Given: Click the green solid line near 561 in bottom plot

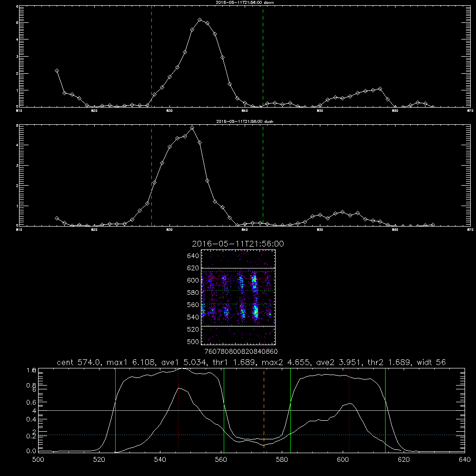Looking at the screenshot, I should (224, 410).
